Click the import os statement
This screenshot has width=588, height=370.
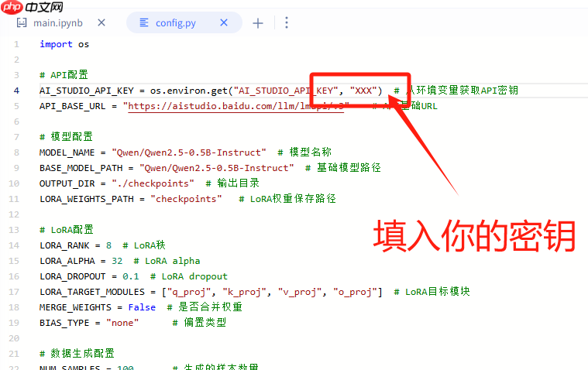click(x=64, y=44)
